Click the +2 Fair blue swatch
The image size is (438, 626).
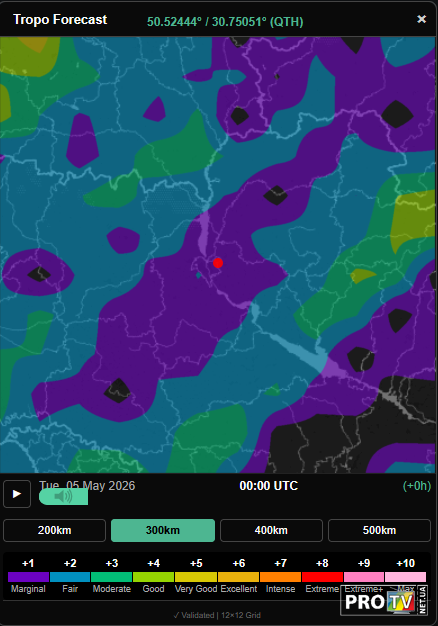70,577
